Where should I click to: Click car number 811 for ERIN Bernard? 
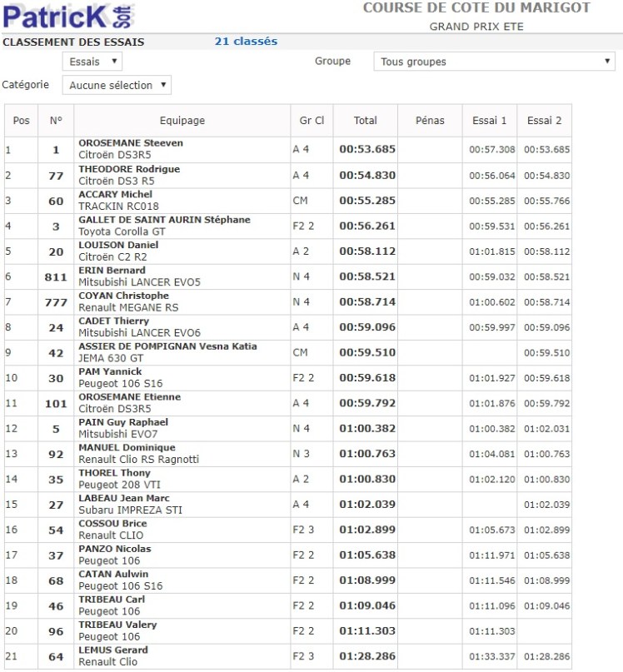click(x=56, y=276)
